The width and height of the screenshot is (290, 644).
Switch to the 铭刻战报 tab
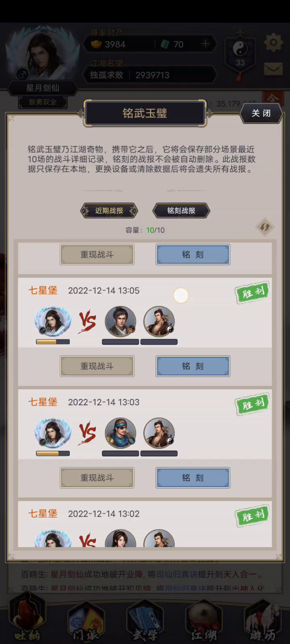pos(181,211)
